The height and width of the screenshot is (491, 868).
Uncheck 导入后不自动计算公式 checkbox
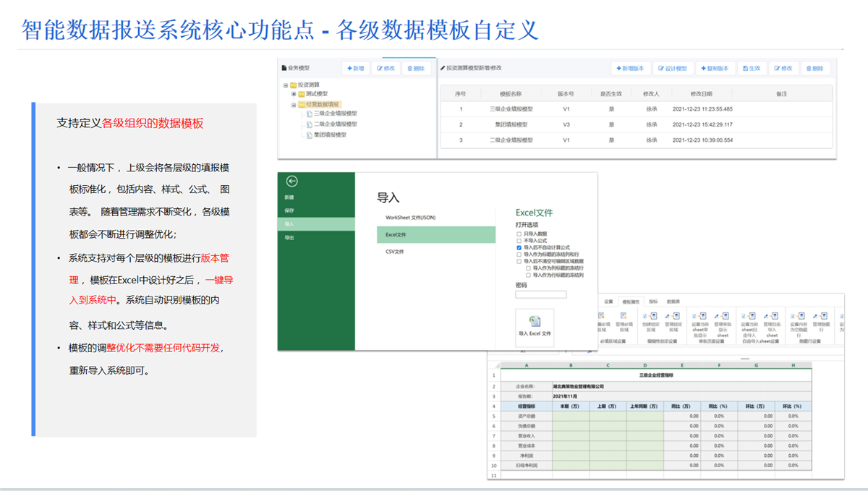point(519,248)
